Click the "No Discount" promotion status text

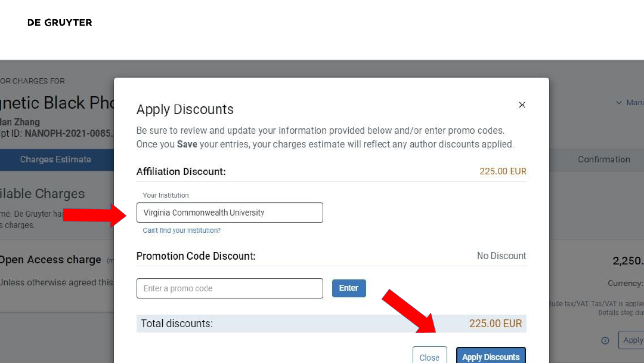[501, 256]
